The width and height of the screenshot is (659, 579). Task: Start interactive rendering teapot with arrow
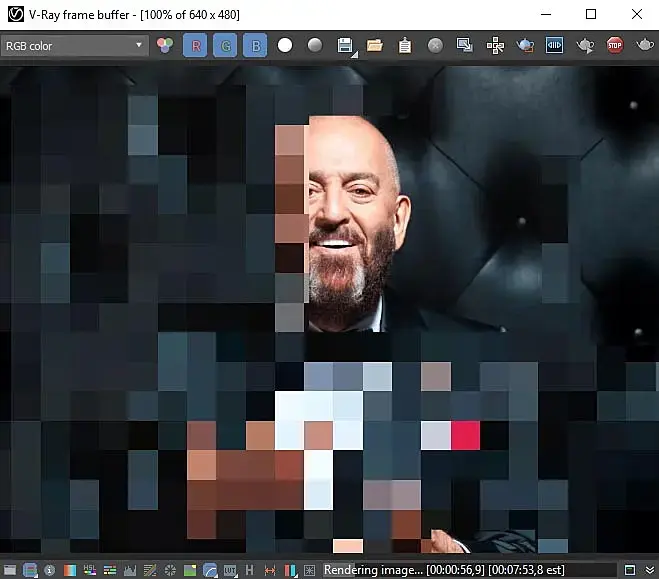click(585, 45)
